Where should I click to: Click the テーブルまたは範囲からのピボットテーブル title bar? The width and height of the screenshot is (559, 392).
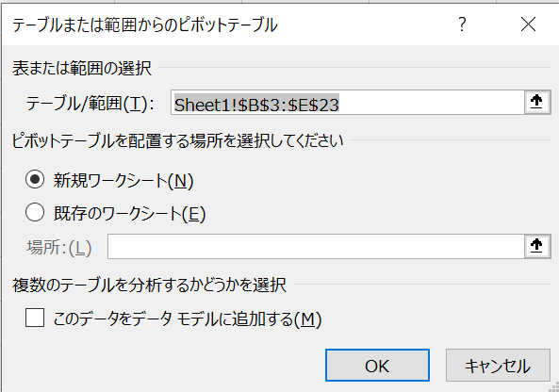228,24
